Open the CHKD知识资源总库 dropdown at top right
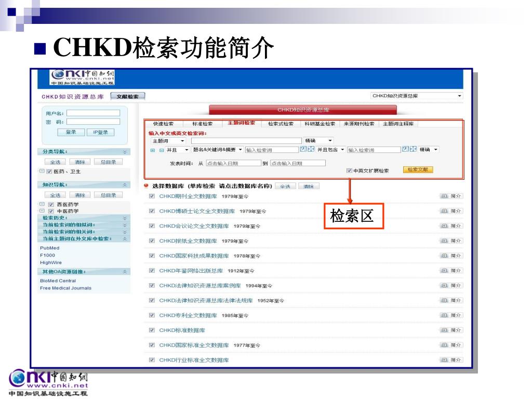The height and width of the screenshot is (399, 532). 417,96
